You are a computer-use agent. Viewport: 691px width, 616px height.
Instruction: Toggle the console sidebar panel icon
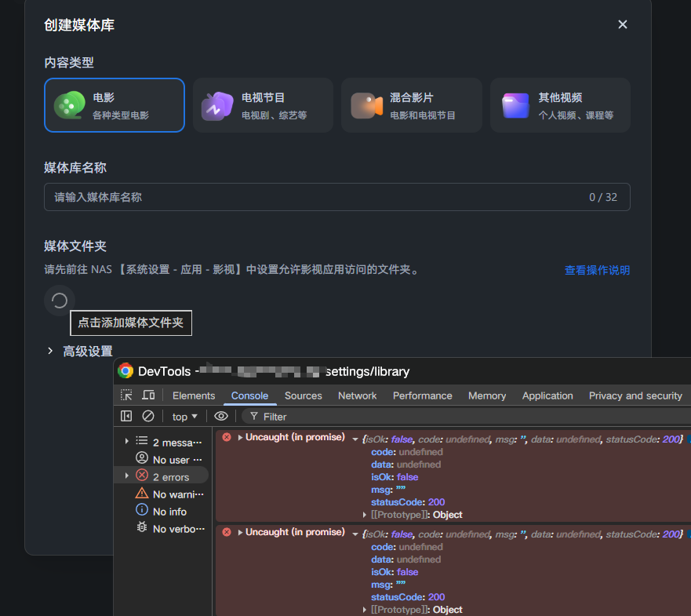[x=126, y=417]
